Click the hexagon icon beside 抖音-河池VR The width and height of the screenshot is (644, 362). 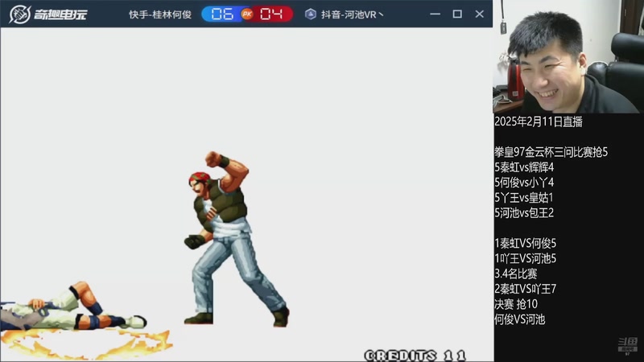[311, 14]
